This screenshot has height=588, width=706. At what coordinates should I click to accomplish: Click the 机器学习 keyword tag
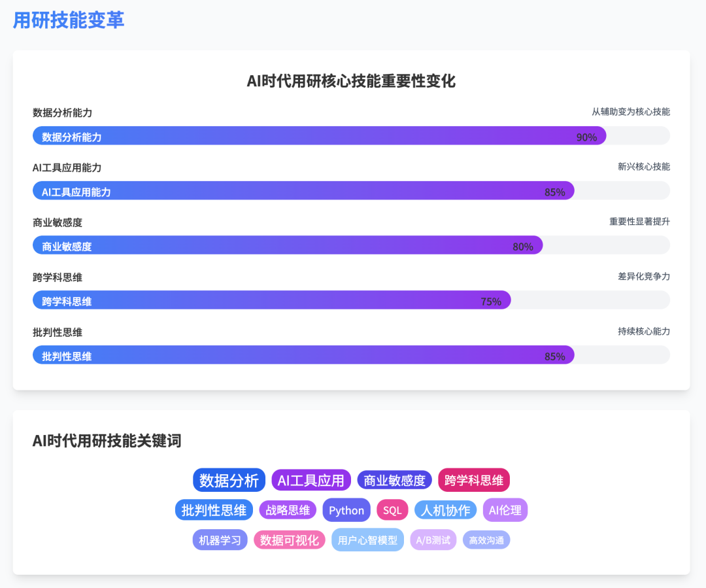(220, 540)
